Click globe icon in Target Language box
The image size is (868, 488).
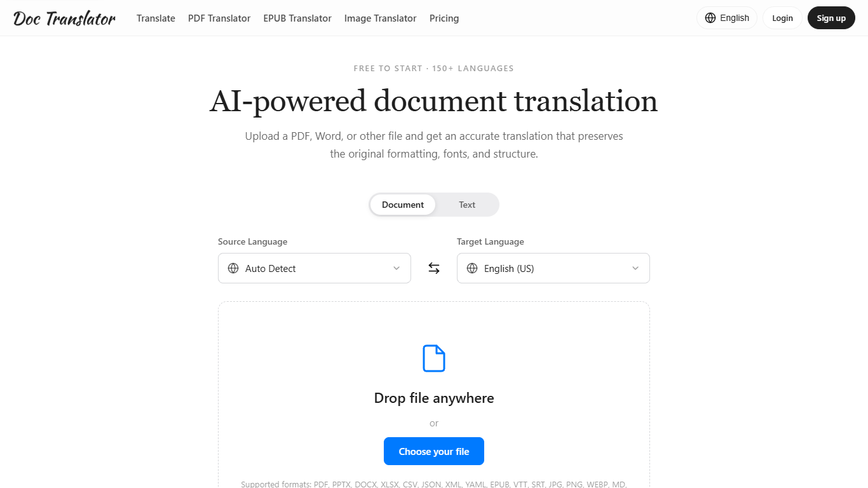click(x=472, y=268)
